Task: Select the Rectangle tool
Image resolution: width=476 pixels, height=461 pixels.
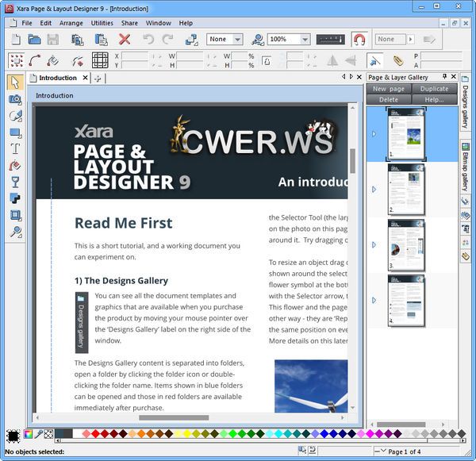Action: tap(15, 132)
